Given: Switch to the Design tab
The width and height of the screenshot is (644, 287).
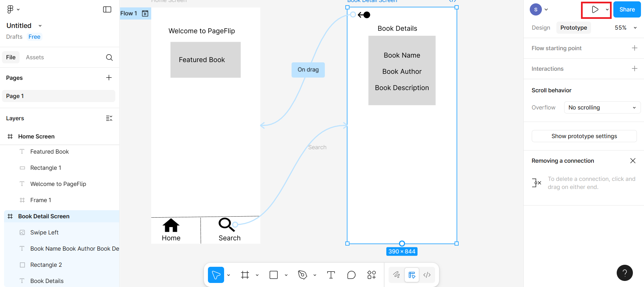Looking at the screenshot, I should (x=541, y=28).
